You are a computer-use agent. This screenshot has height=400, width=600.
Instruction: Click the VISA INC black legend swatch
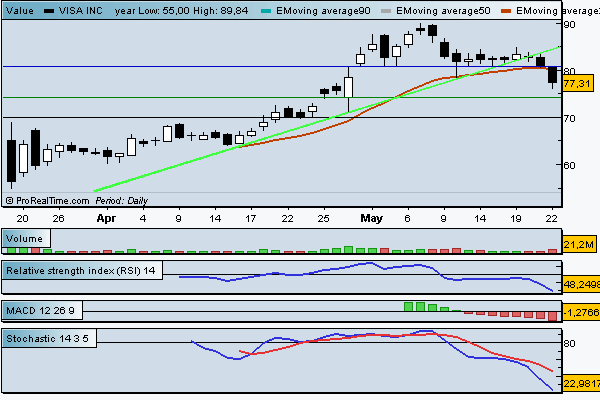(x=49, y=11)
